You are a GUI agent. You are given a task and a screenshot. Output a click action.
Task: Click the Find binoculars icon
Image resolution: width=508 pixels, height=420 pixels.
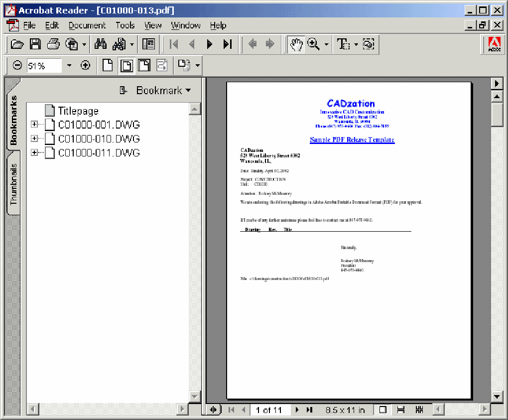click(x=101, y=44)
